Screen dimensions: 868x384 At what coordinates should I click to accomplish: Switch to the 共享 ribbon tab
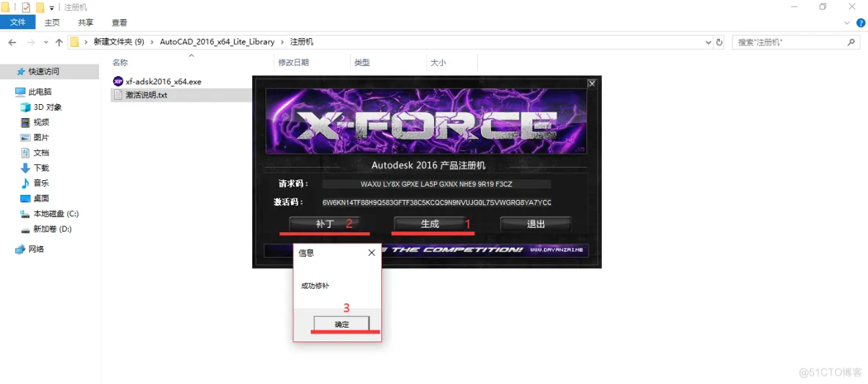tap(86, 23)
